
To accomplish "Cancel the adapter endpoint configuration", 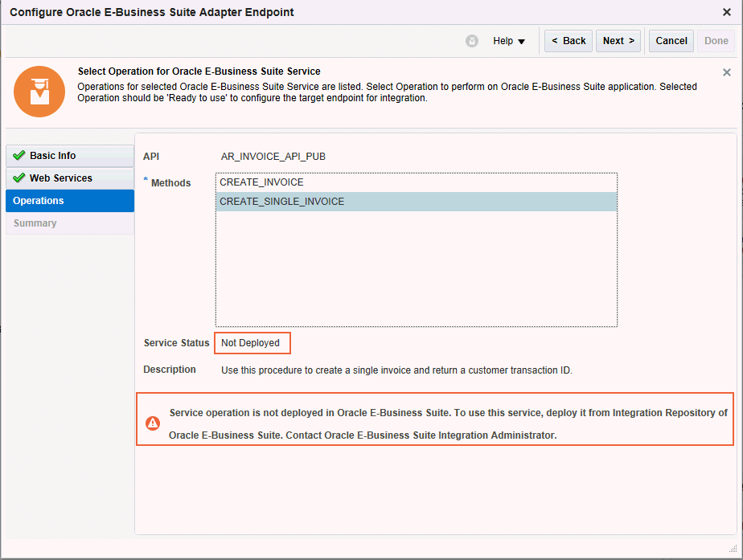I will coord(671,41).
